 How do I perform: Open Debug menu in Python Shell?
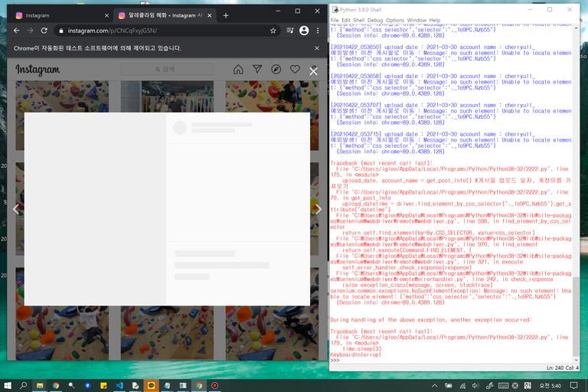point(375,20)
